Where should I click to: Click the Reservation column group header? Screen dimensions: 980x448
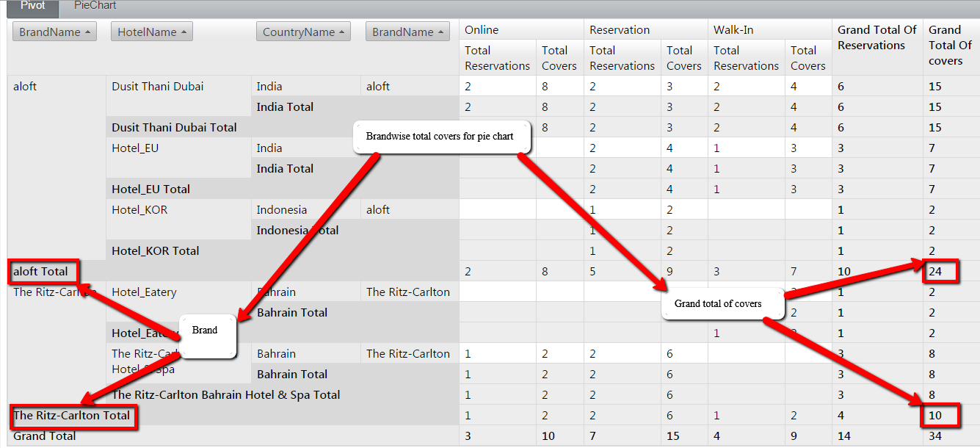tap(620, 30)
